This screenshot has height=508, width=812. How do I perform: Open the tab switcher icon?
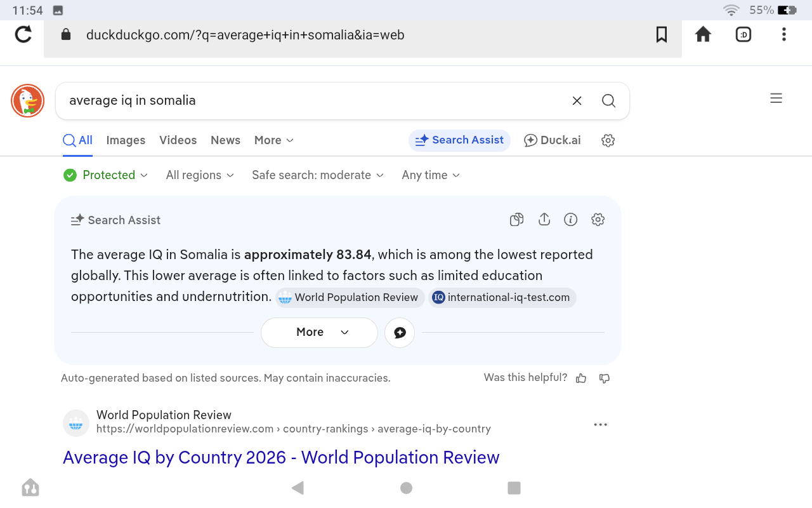click(x=743, y=34)
